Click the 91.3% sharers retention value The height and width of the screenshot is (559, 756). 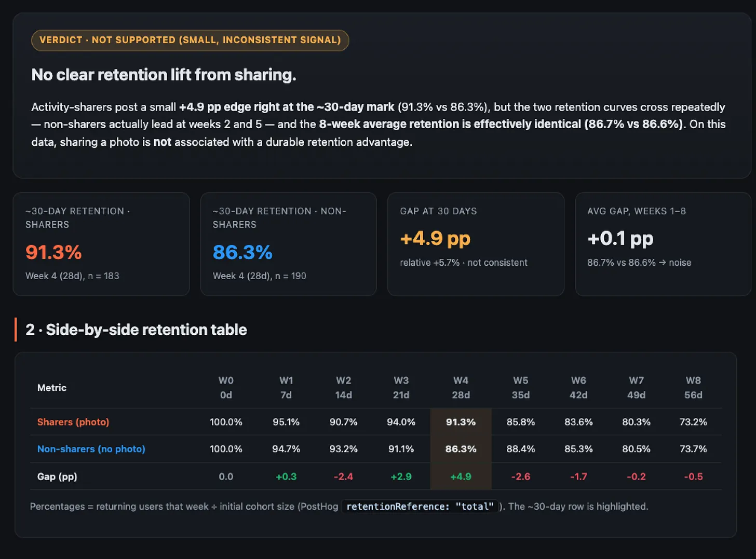53,252
